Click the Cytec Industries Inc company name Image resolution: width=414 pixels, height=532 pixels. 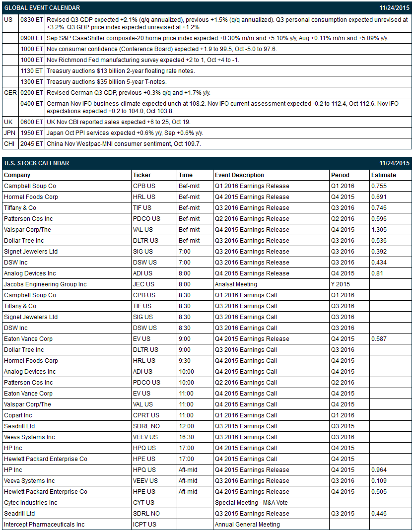(x=31, y=503)
